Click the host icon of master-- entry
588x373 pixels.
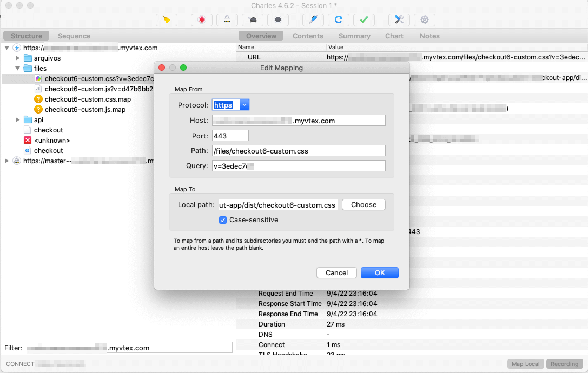point(17,161)
